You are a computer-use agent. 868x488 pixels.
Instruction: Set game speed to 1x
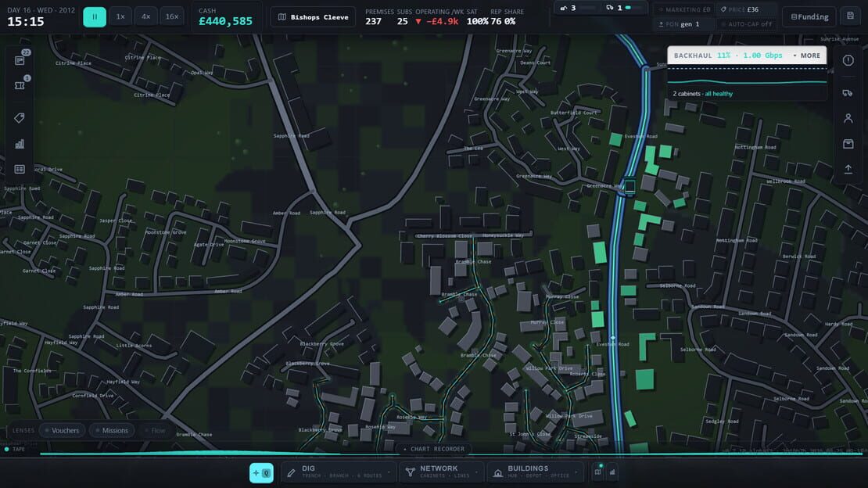pyautogui.click(x=120, y=16)
